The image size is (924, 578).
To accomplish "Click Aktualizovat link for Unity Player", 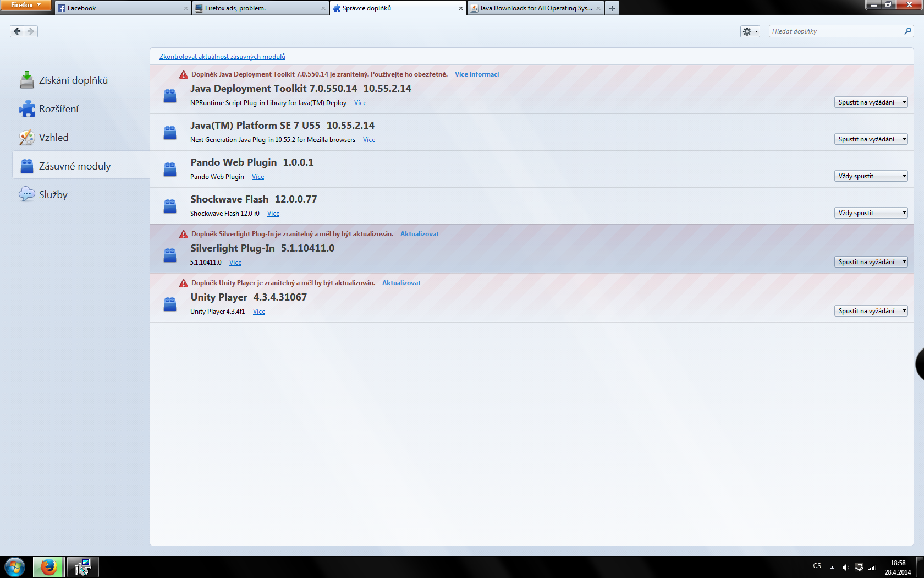I will coord(402,283).
